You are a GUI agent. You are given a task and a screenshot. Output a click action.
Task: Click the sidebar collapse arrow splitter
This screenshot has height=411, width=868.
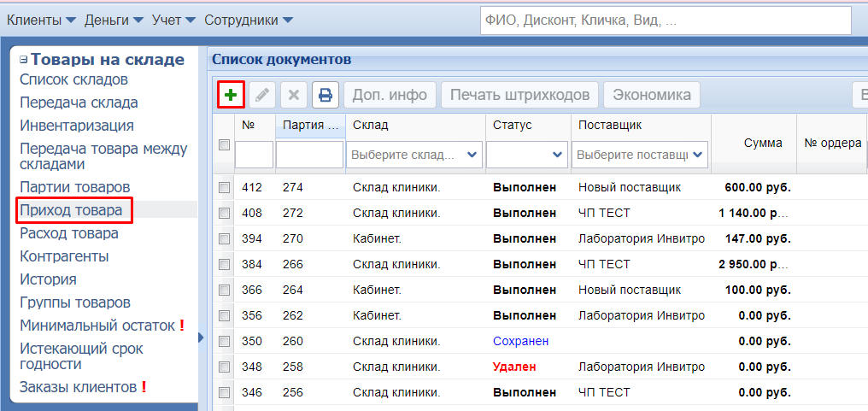click(x=202, y=338)
